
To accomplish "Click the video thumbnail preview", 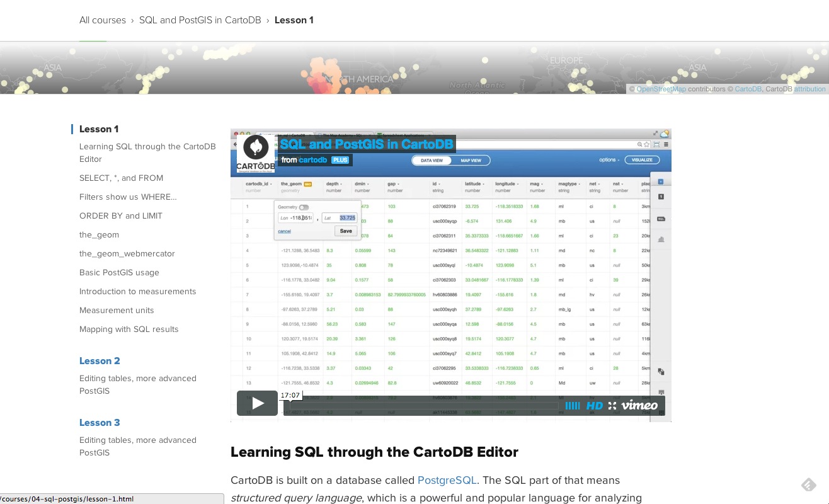I will tap(451, 275).
